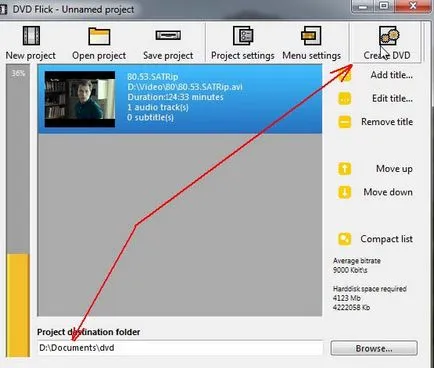Click the Save project label

click(168, 55)
